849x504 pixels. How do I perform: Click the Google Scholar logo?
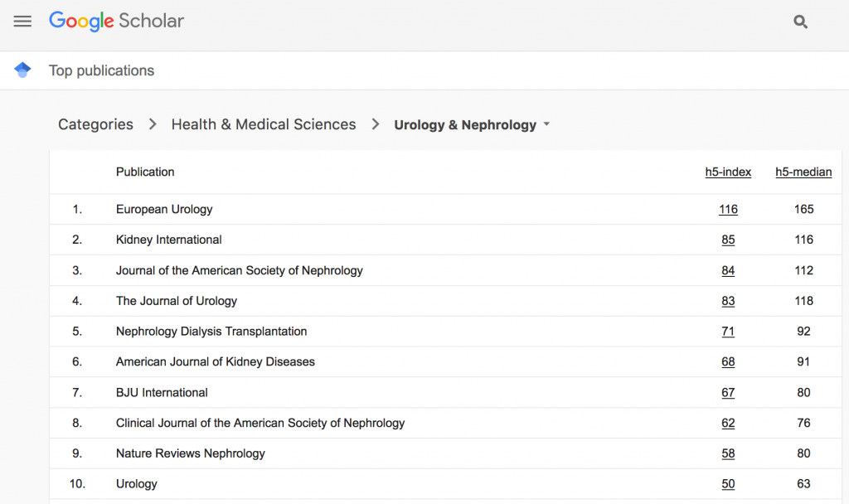click(116, 22)
